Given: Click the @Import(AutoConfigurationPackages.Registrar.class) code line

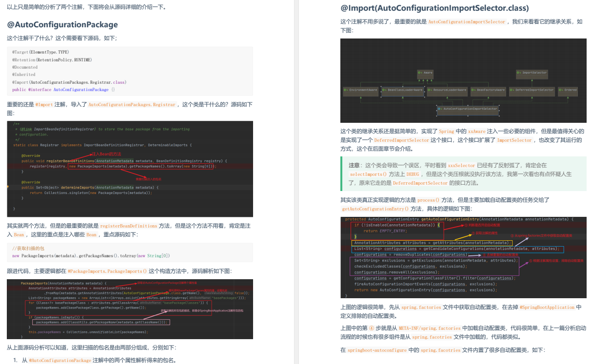Looking at the screenshot, I should 69,82.
